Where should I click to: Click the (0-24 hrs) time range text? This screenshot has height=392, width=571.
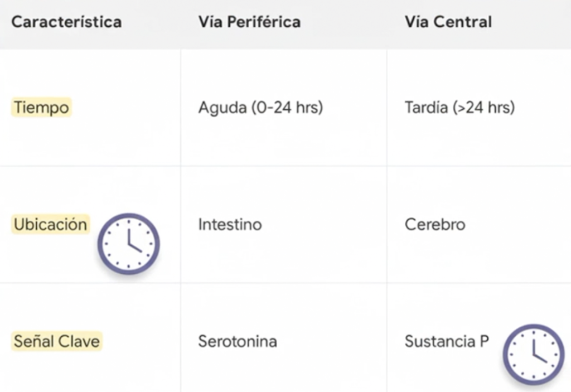[286, 108]
